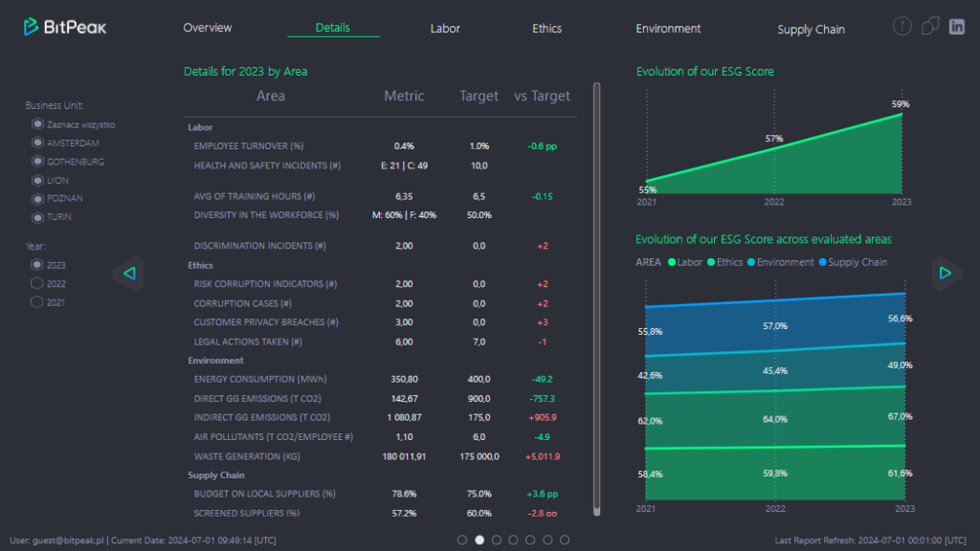The width and height of the screenshot is (980, 551).
Task: Click the right navigation arrow beside the charts
Action: point(946,273)
